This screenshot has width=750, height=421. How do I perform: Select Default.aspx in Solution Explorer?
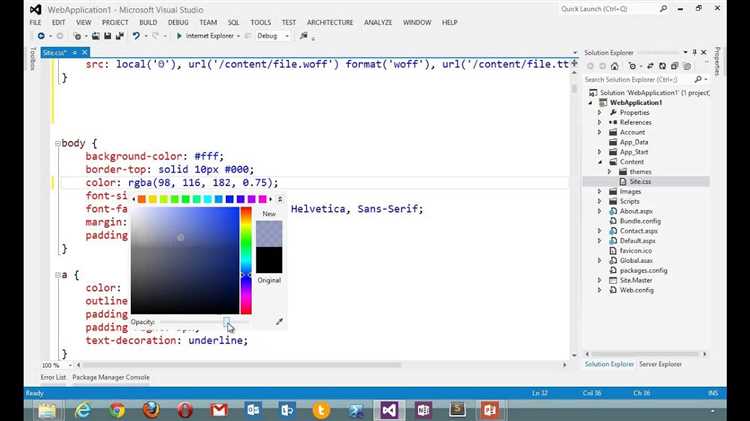637,241
